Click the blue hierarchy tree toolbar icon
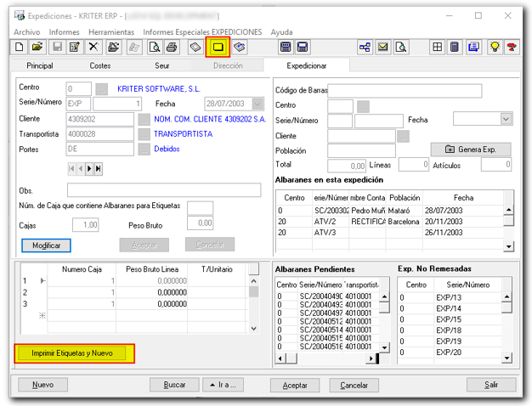The image size is (532, 406). pyautogui.click(x=365, y=48)
